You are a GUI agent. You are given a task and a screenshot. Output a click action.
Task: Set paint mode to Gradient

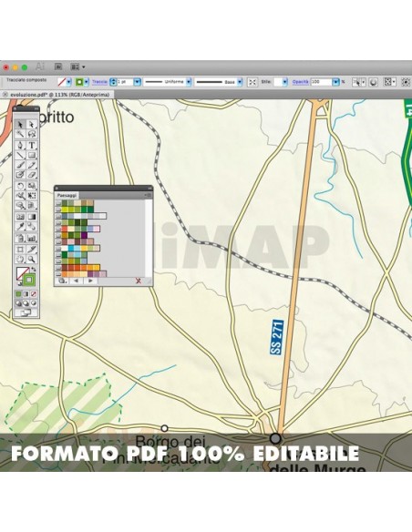[26, 294]
